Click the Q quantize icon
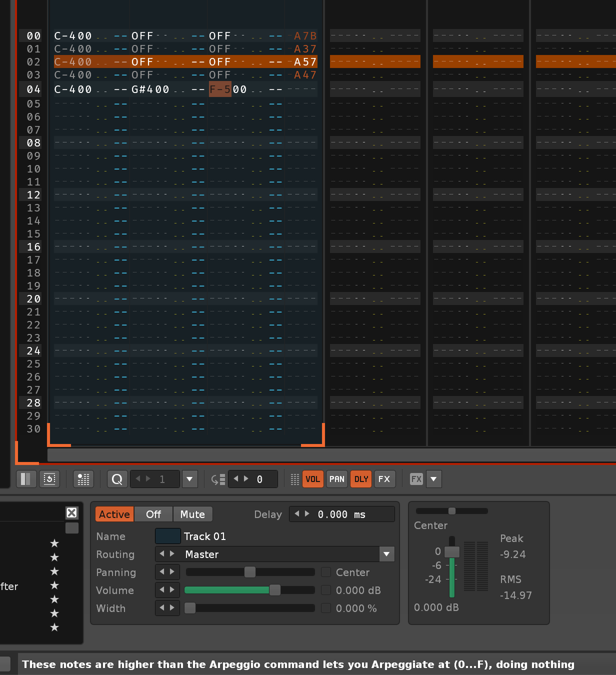 click(x=117, y=479)
